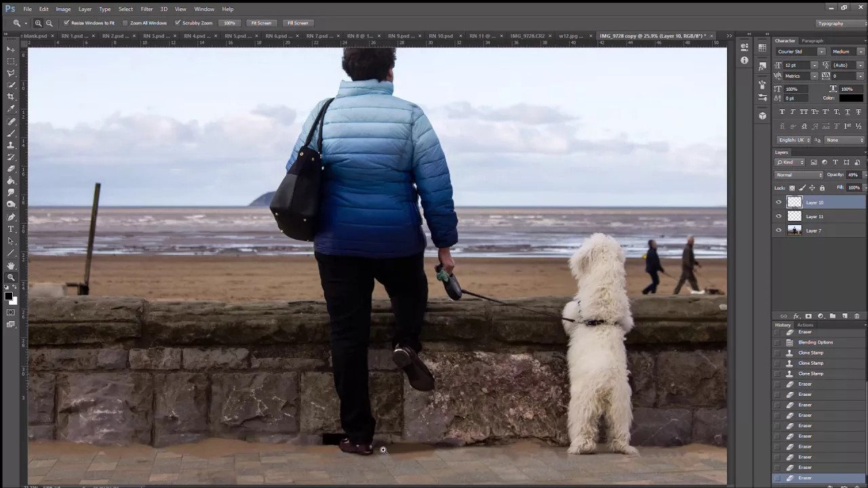The image size is (868, 488).
Task: Hide Layer 10 visibility eye
Action: pyautogui.click(x=778, y=202)
